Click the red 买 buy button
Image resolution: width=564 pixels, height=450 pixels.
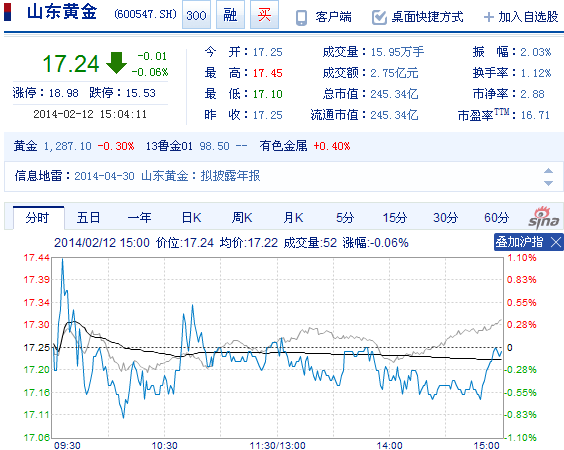(264, 15)
